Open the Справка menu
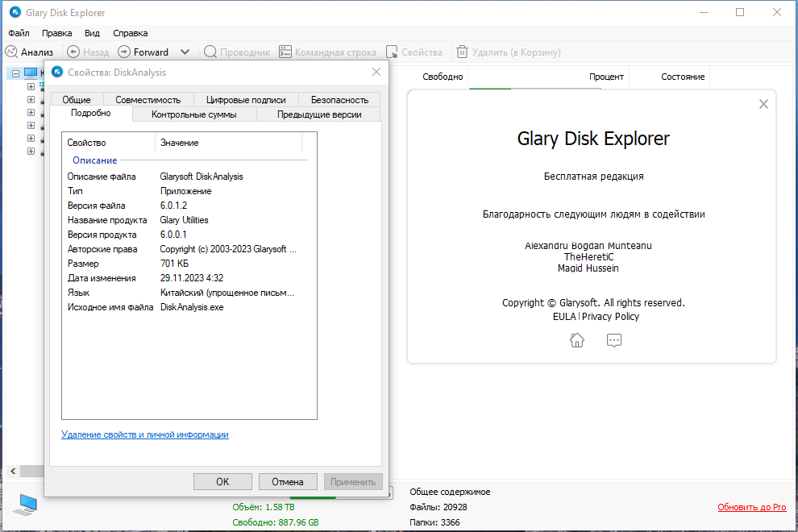Screen dimensions: 798x532 tap(131, 33)
